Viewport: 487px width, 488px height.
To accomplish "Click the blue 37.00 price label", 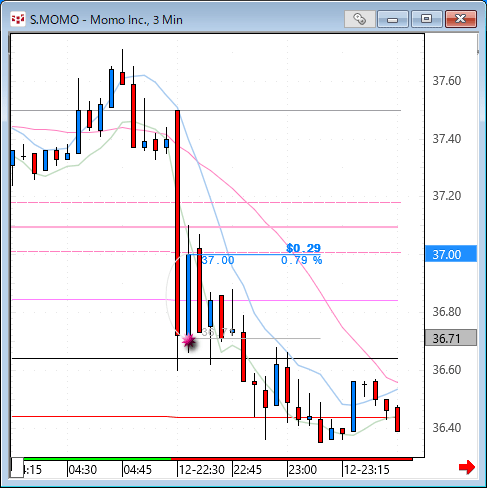I will (x=451, y=254).
